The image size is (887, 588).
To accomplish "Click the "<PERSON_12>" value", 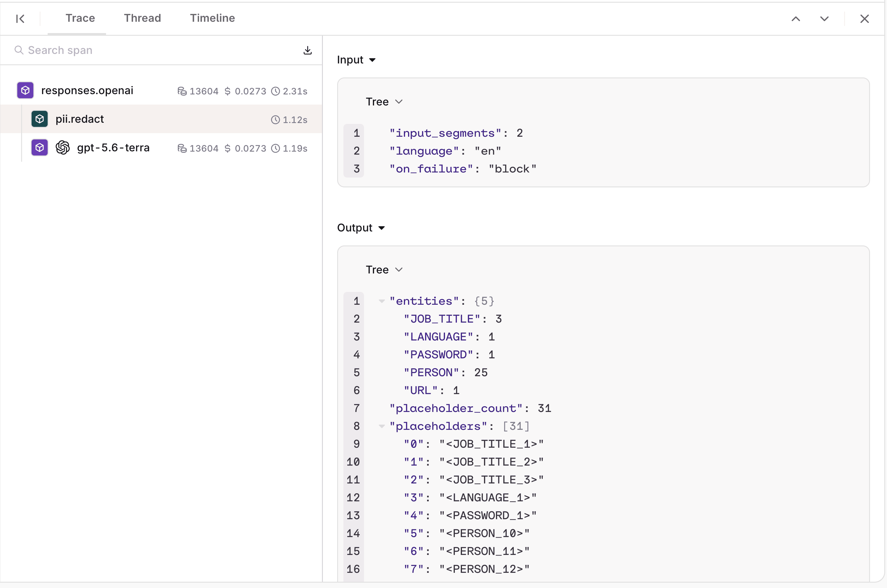I will tap(484, 569).
